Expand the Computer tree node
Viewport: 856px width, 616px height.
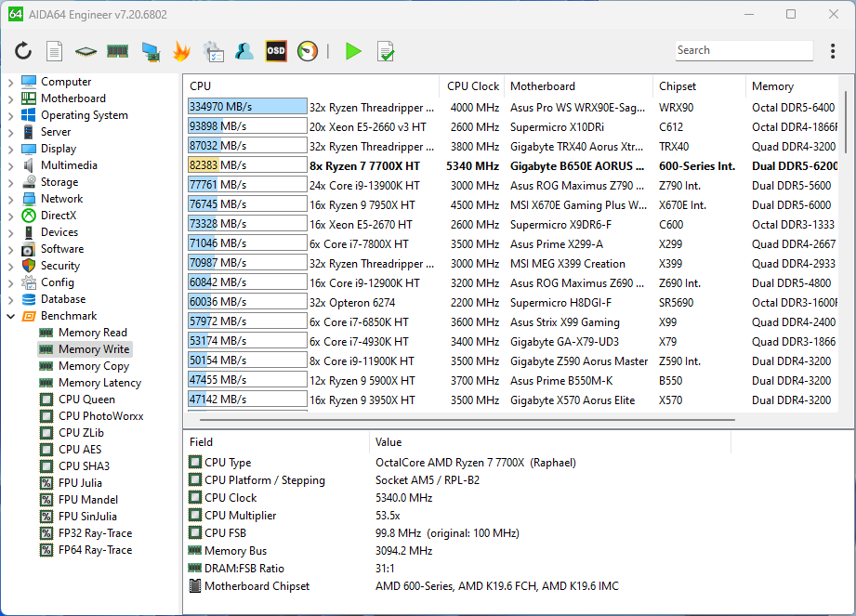(11, 83)
